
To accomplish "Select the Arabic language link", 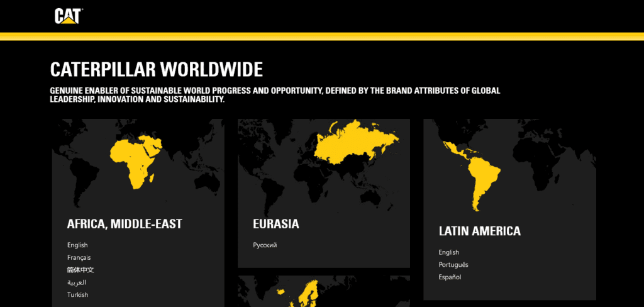I will pyautogui.click(x=77, y=282).
